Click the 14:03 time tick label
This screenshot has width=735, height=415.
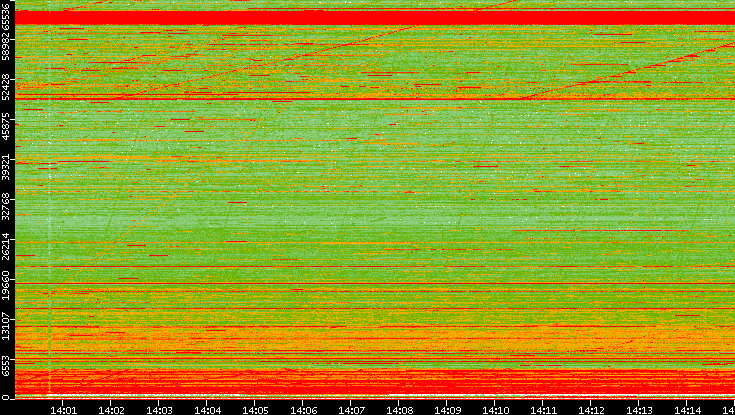pyautogui.click(x=159, y=410)
